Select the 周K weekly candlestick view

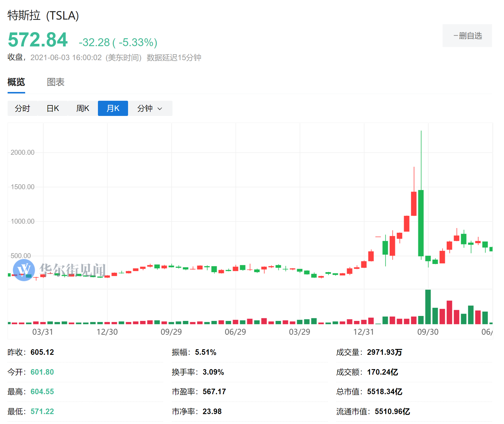83,108
